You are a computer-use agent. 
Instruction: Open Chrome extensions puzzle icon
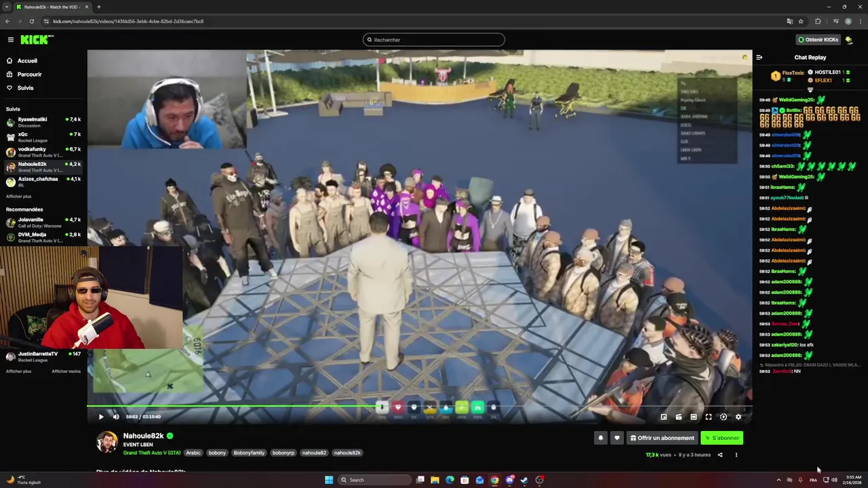click(818, 21)
